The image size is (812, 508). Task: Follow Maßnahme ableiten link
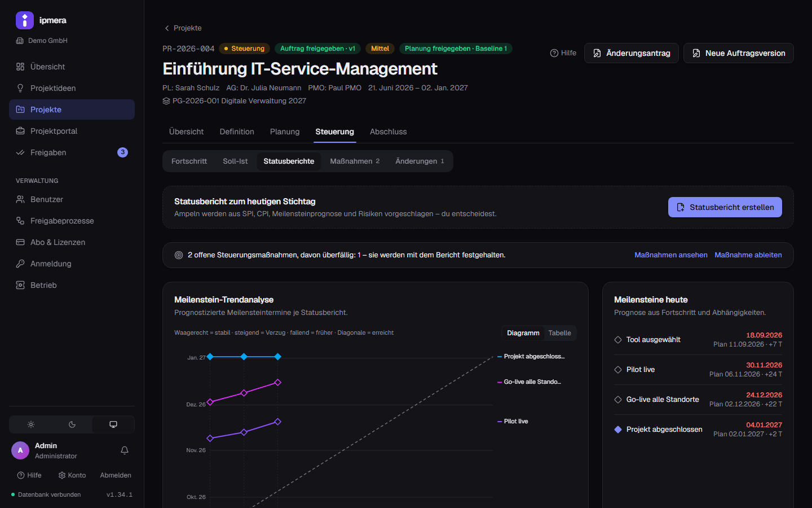[748, 255]
